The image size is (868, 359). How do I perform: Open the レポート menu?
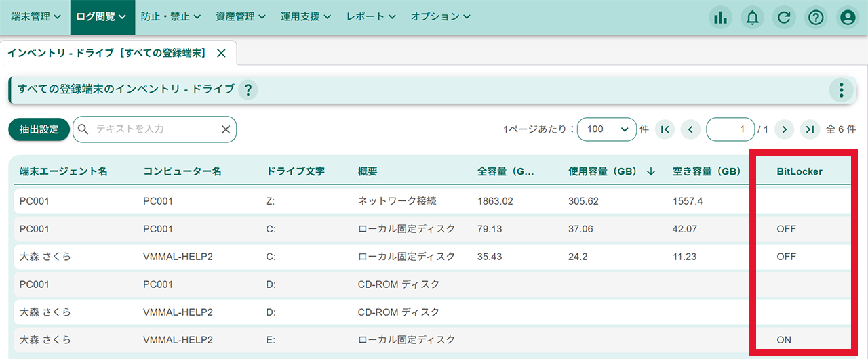coord(371,17)
